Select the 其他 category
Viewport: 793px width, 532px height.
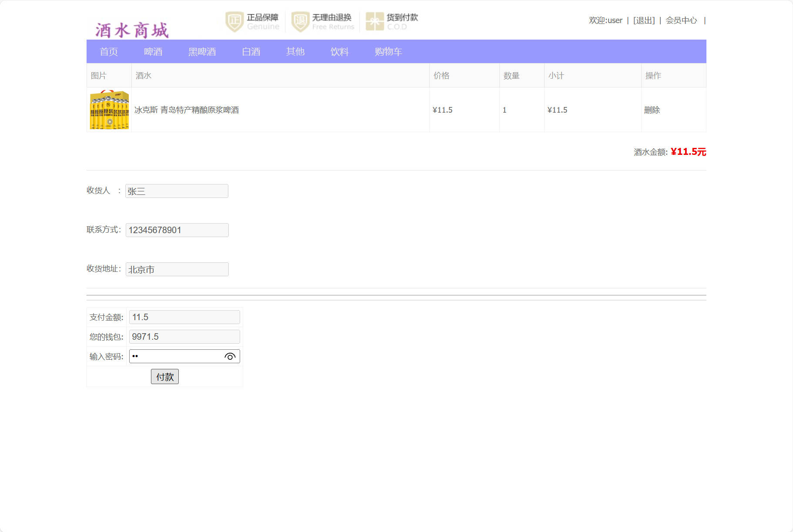tap(295, 51)
